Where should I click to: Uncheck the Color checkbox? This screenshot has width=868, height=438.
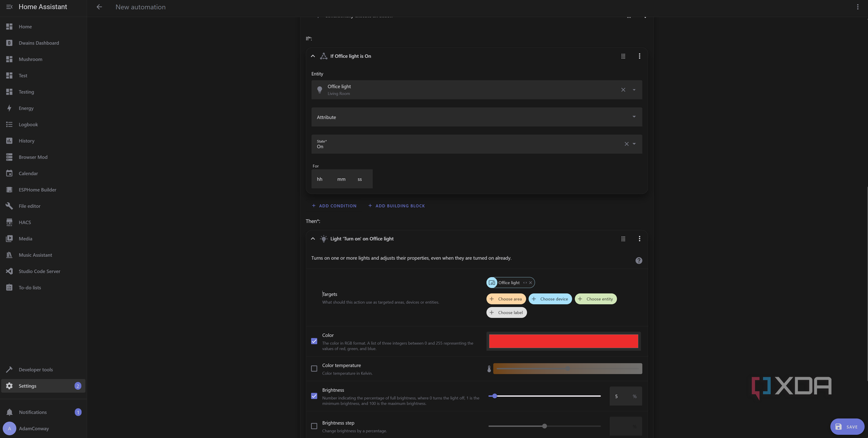[314, 341]
